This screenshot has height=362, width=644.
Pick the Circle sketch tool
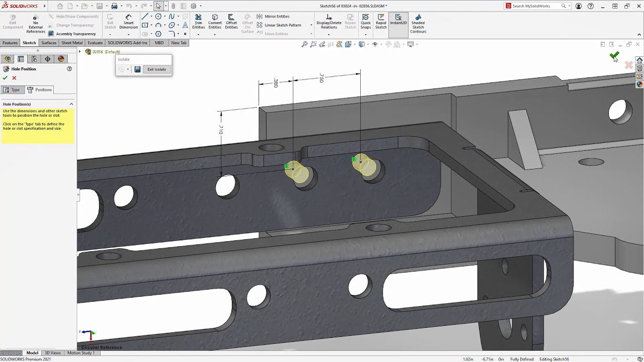(158, 17)
